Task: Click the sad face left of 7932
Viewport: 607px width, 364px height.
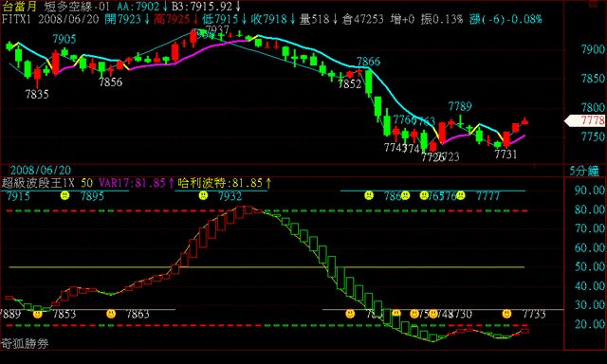Action: click(203, 195)
